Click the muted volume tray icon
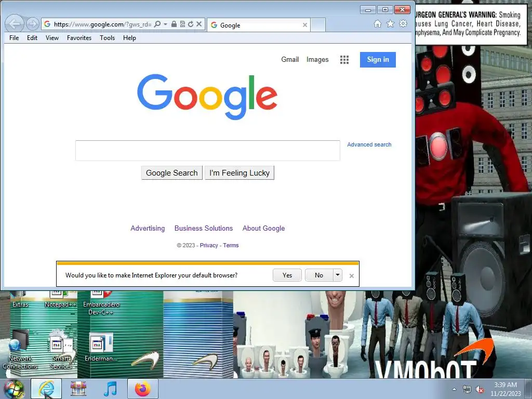This screenshot has height=399, width=532. (480, 389)
